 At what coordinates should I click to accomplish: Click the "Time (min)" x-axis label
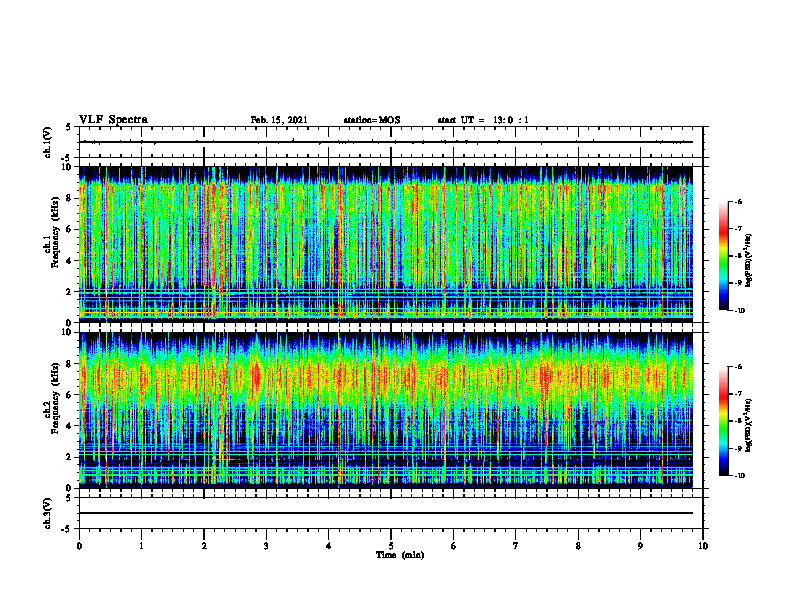tap(400, 555)
